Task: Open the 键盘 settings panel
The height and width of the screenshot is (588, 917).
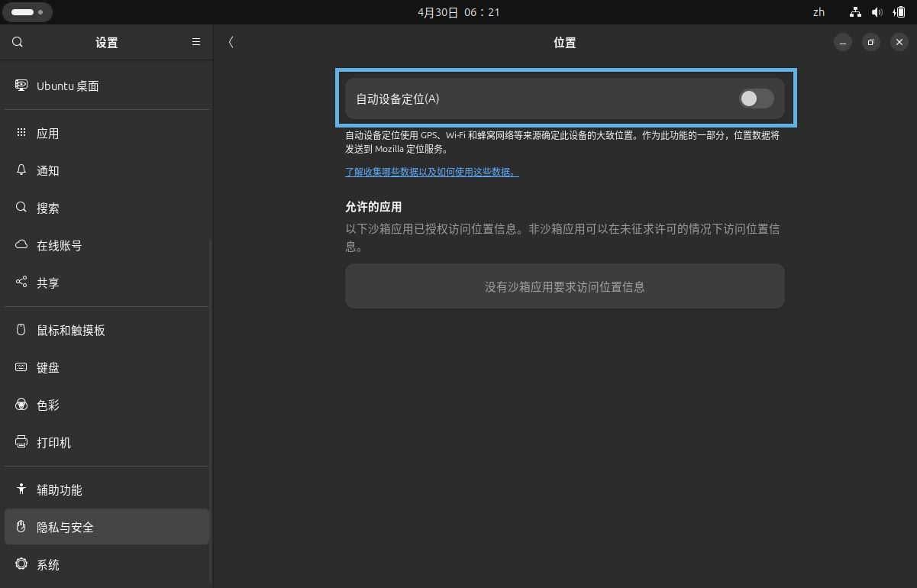Action: pyautogui.click(x=48, y=367)
